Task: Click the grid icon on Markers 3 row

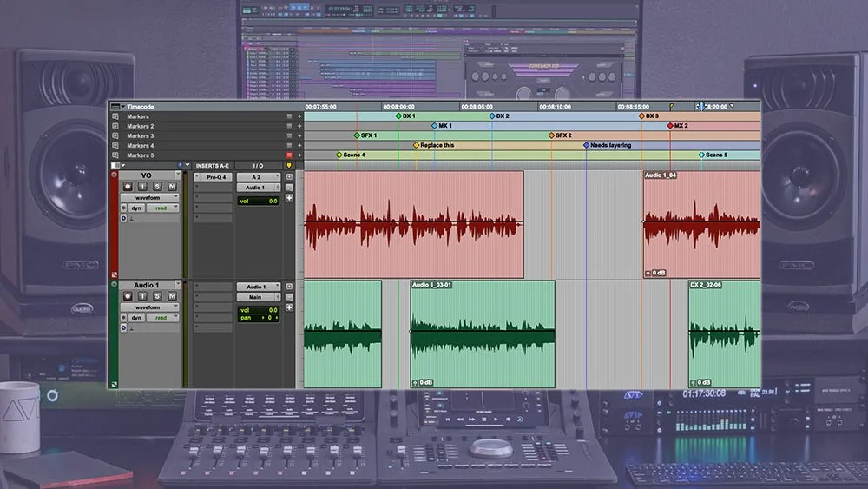Action: pyautogui.click(x=289, y=135)
